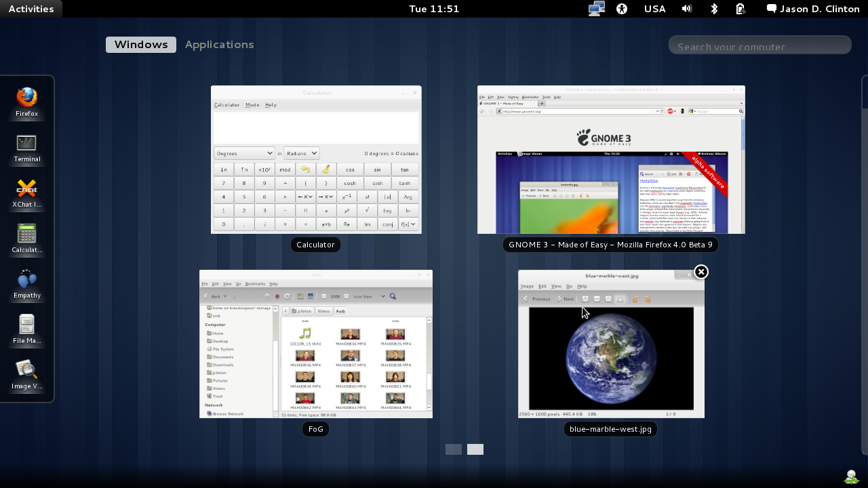
Task: Open the Degrees dropdown in Calculator
Action: point(244,152)
